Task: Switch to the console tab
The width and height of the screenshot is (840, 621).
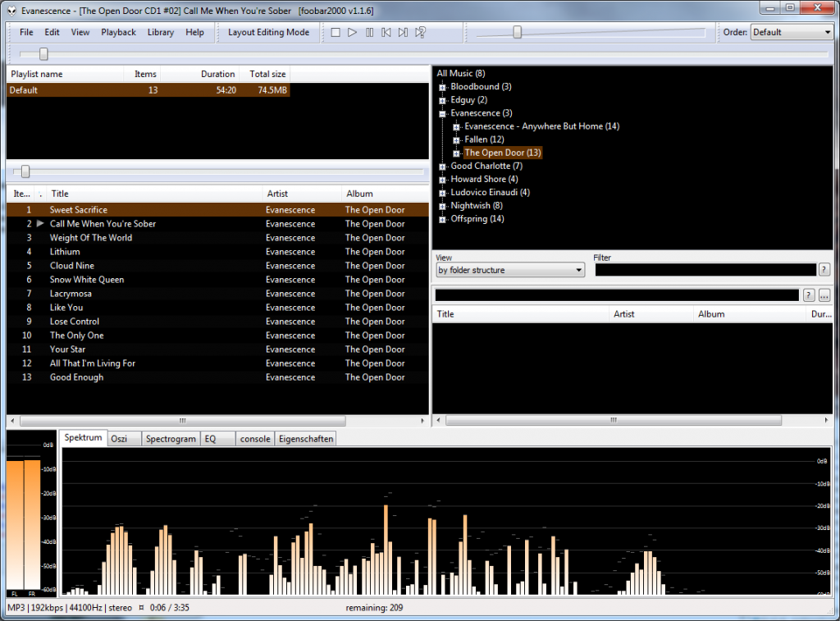Action: point(255,439)
